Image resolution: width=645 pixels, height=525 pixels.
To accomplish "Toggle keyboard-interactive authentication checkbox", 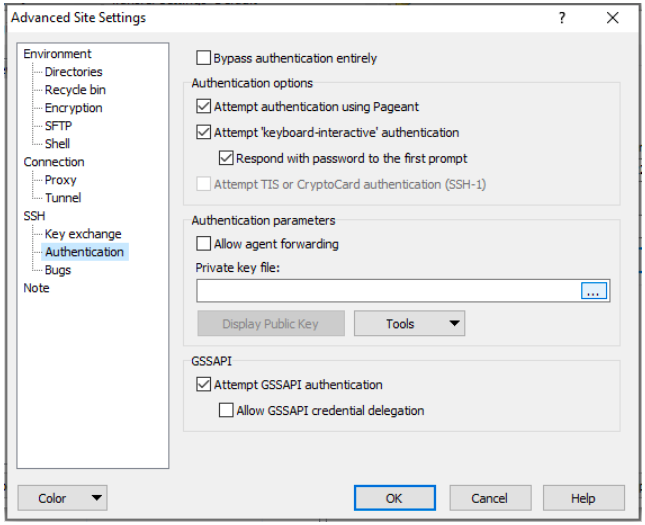I will (x=204, y=132).
